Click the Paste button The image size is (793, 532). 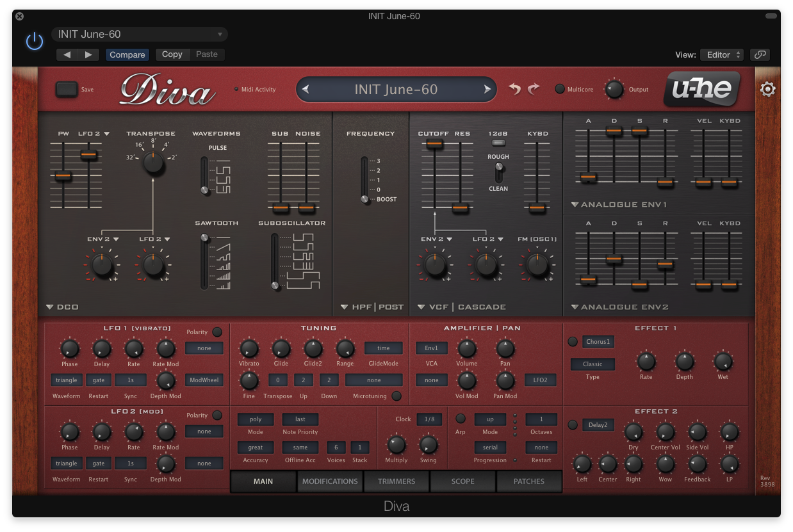pos(207,54)
